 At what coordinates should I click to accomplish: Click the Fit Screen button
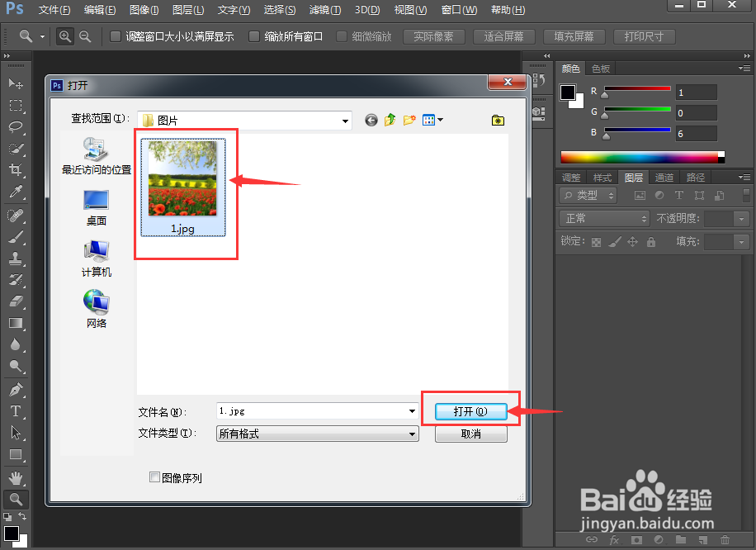pyautogui.click(x=503, y=36)
